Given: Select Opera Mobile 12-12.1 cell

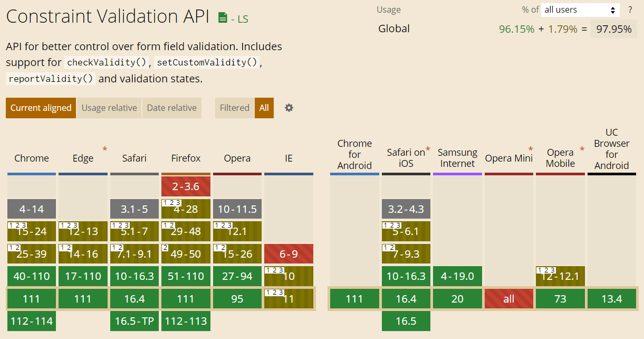Looking at the screenshot, I should point(560,276).
